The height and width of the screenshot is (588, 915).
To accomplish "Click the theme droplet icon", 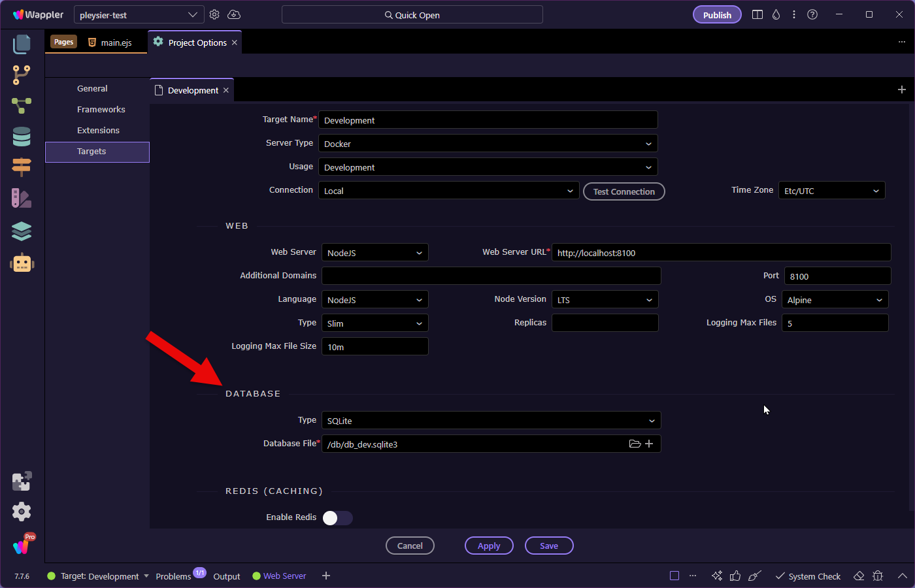I will 776,14.
